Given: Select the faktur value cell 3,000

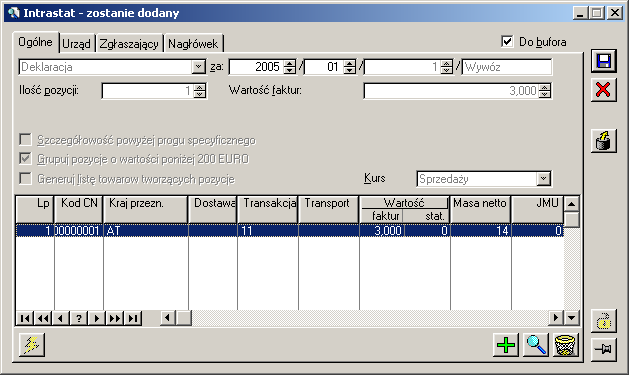Looking at the screenshot, I should point(382,231).
